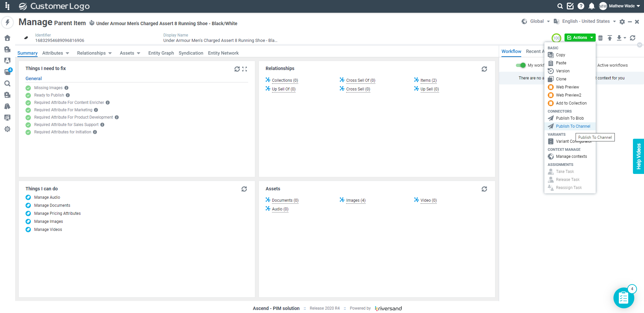Go to Home in left sidebar
The height and width of the screenshot is (313, 644).
(x=7, y=38)
